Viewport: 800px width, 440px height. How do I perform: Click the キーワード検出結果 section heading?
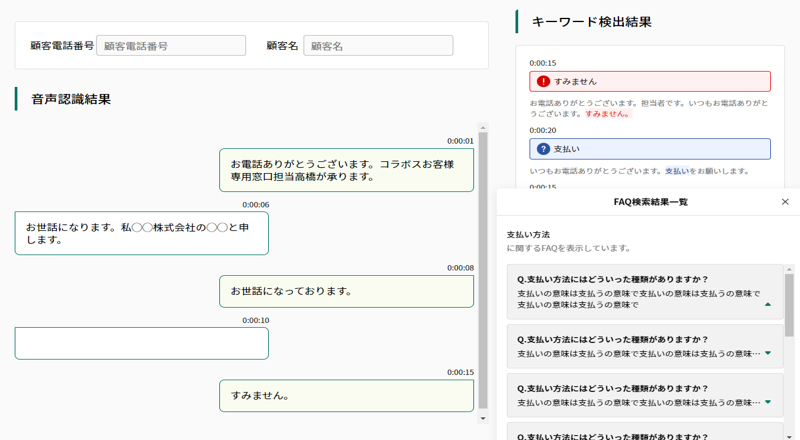coord(592,22)
